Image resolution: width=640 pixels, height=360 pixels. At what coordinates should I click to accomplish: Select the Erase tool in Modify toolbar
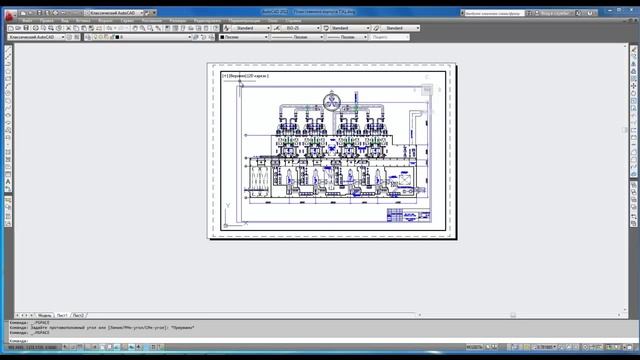tap(633, 49)
